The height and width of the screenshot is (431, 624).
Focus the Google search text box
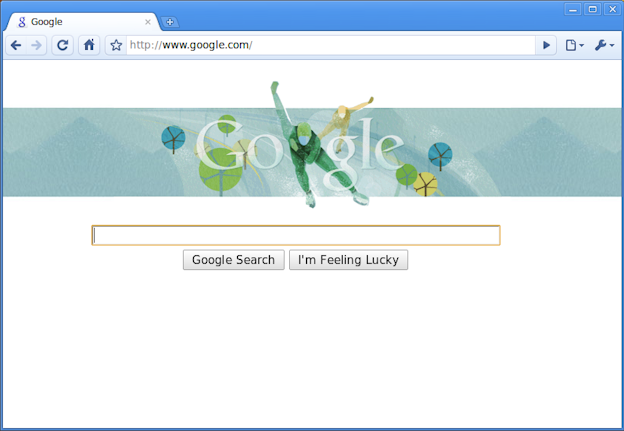pos(296,235)
